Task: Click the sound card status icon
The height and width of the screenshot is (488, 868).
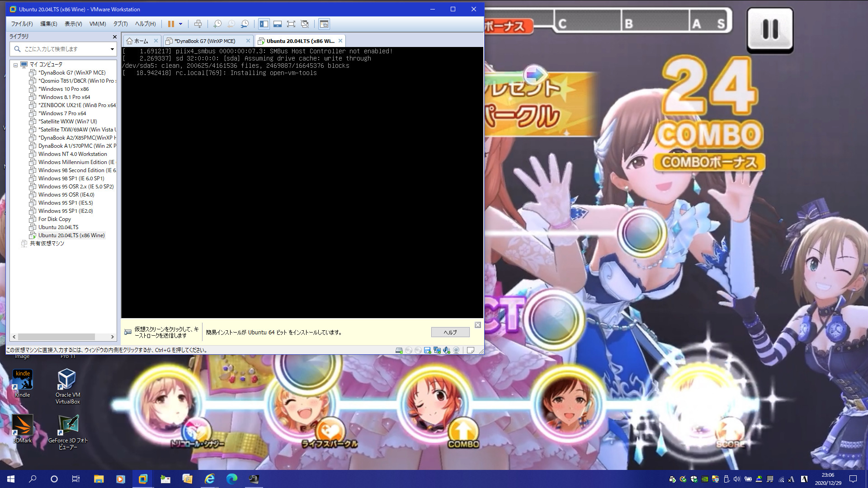Action: click(x=447, y=350)
